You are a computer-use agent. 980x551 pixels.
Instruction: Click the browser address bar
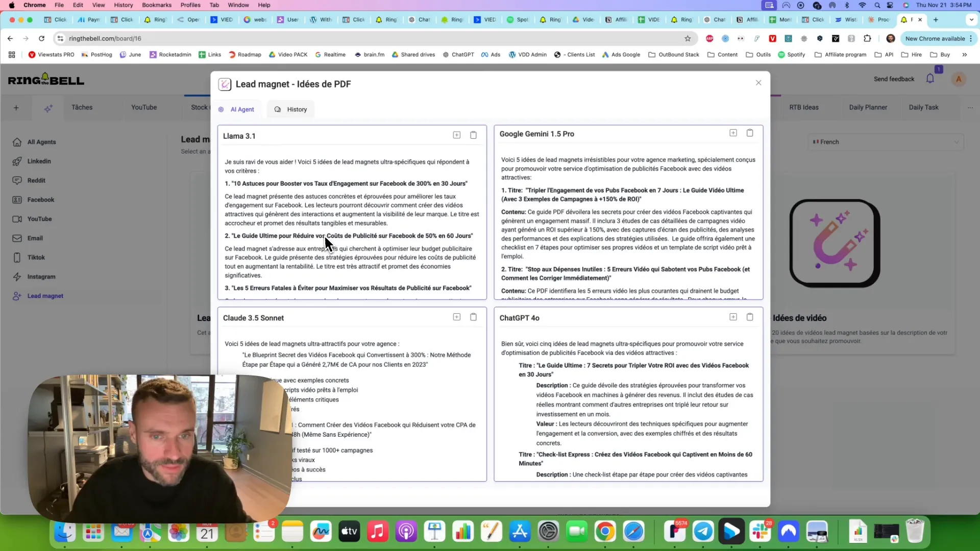(375, 38)
